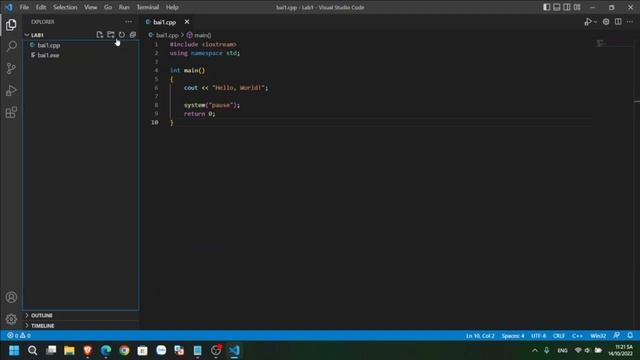This screenshot has width=640, height=360.
Task: Run the C++ file with play button
Action: point(588,22)
